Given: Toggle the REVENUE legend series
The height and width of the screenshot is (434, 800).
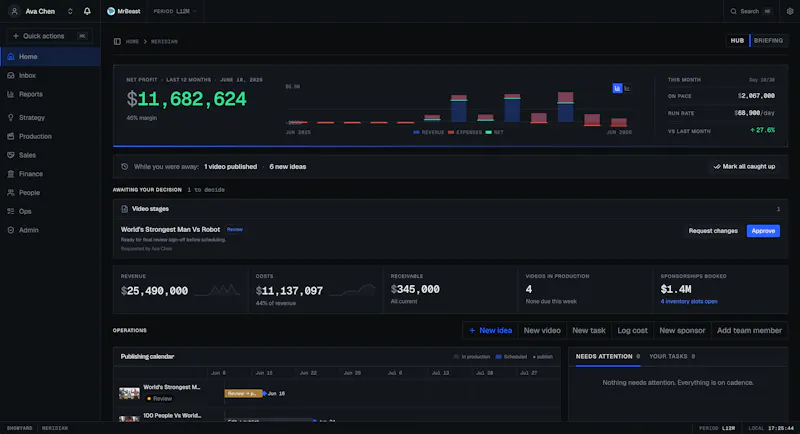Looking at the screenshot, I should (429, 132).
